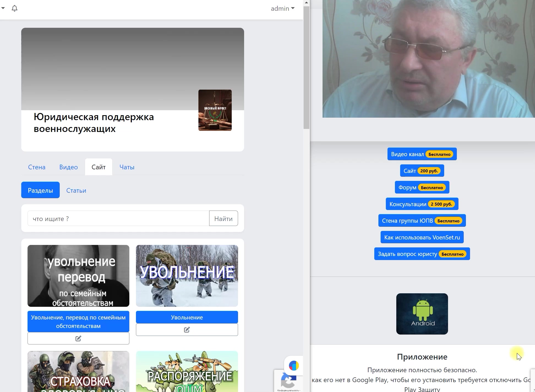Click the group title 'Юридическая поддержка военнослужащих'

[x=94, y=123]
